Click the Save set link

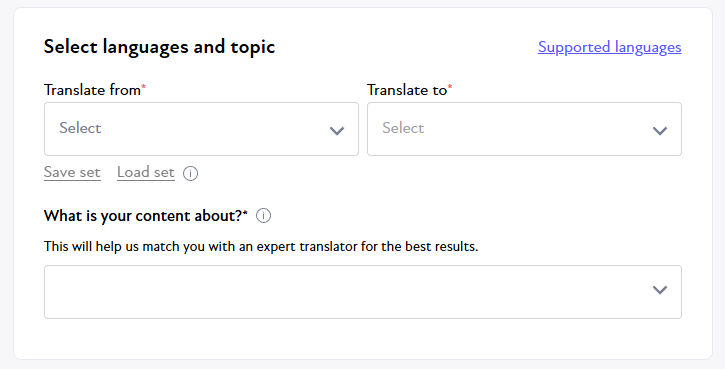pos(72,172)
